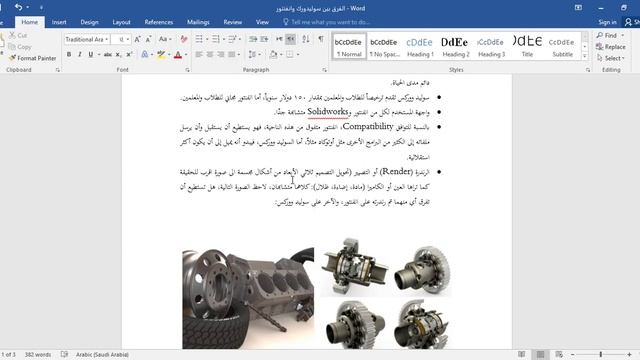
Task: Apply strikethrough abc formatting
Action: [x=108, y=54]
